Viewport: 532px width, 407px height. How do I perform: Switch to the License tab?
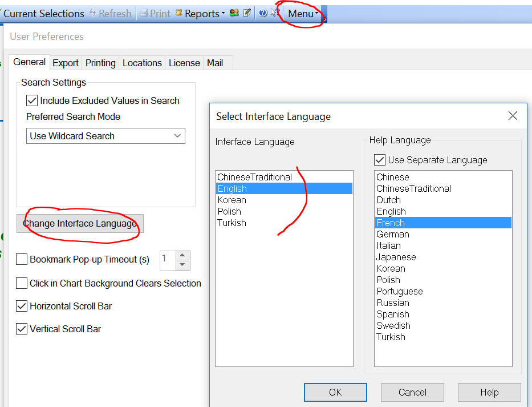click(184, 63)
